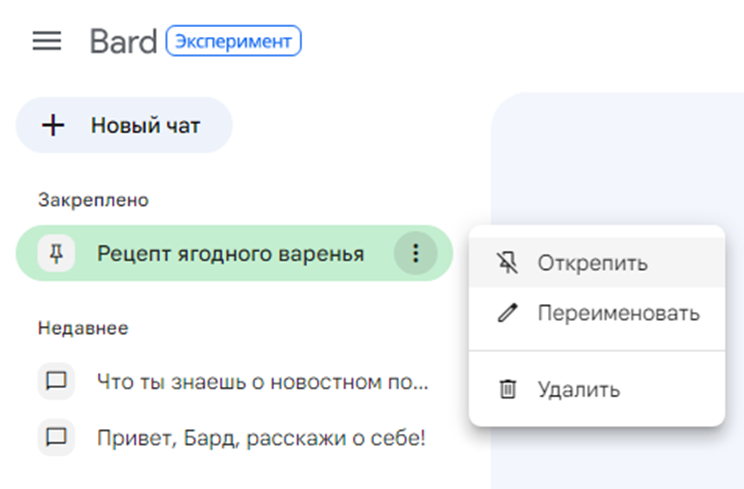Click the pin icon beside the jam recipe chat
Viewport: 744px width, 489px height.
57,254
